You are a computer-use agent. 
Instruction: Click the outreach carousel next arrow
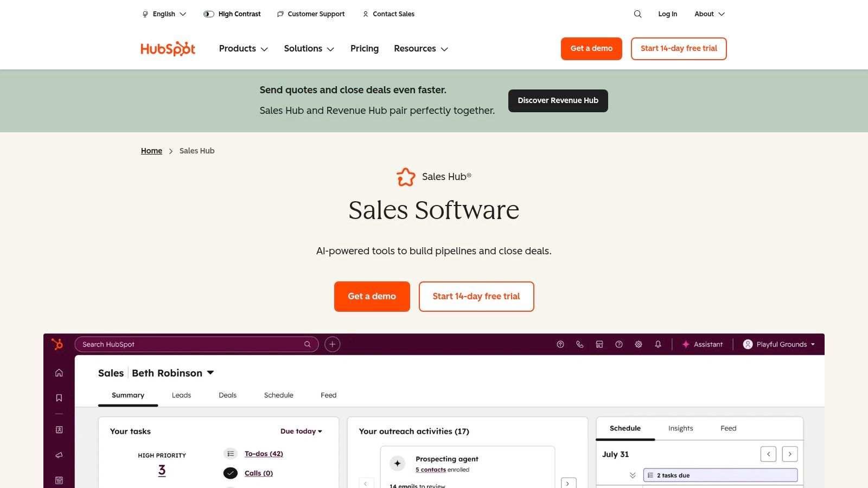[x=568, y=483]
